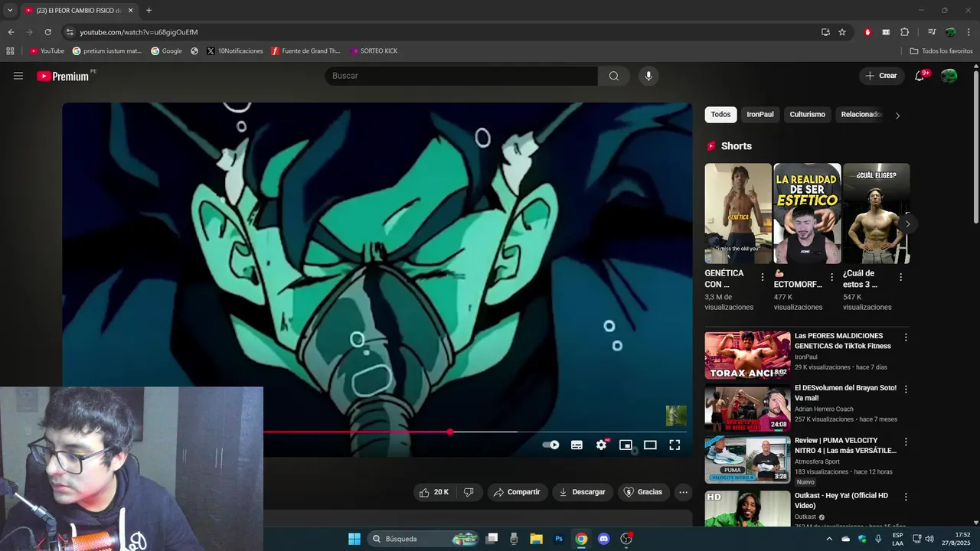
Task: Go to the YouTube Premium home logo
Action: coord(63,76)
